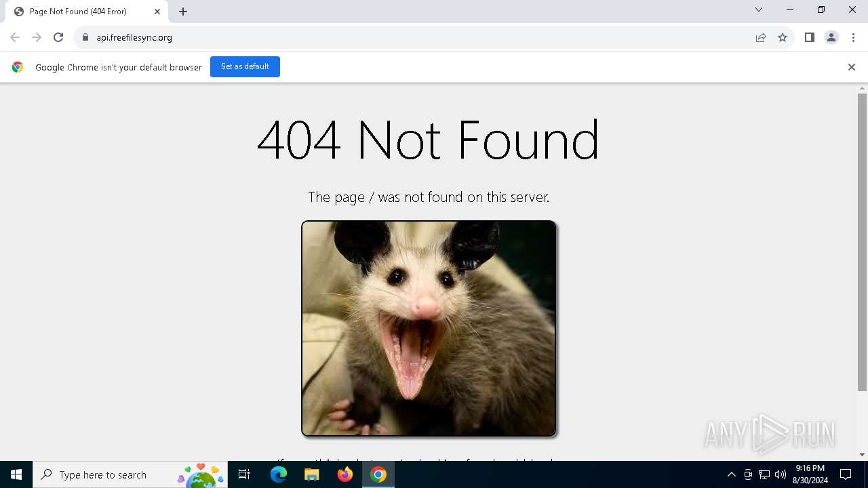This screenshot has height=488, width=868.
Task: Open a new tab with plus button
Action: pyautogui.click(x=183, y=12)
